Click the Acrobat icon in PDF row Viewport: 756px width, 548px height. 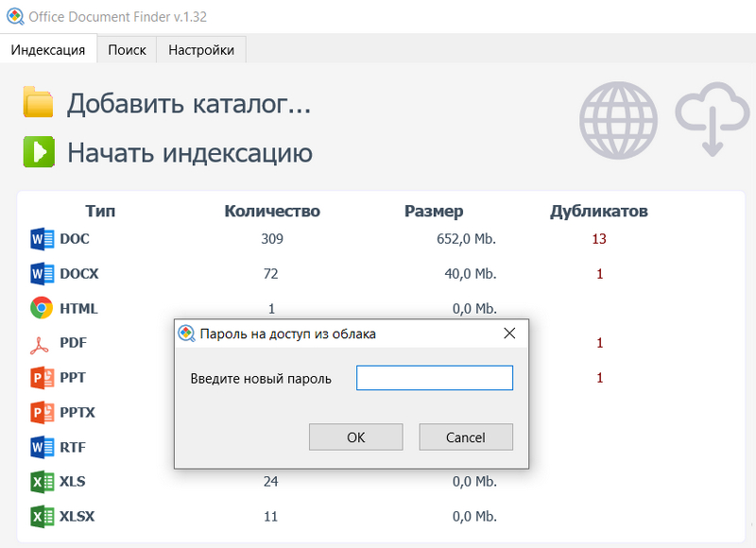(42, 343)
